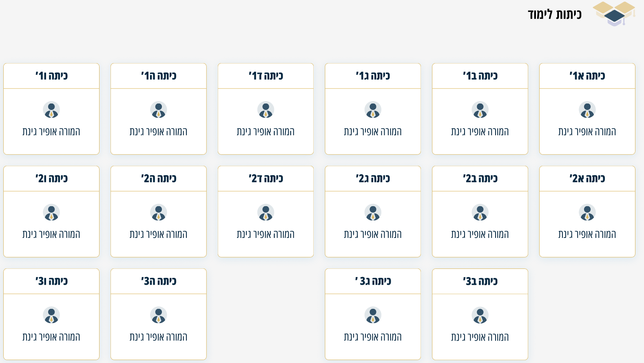Image resolution: width=644 pixels, height=363 pixels.
Task: Open the כיתה ג'3 class header
Action: [373, 281]
